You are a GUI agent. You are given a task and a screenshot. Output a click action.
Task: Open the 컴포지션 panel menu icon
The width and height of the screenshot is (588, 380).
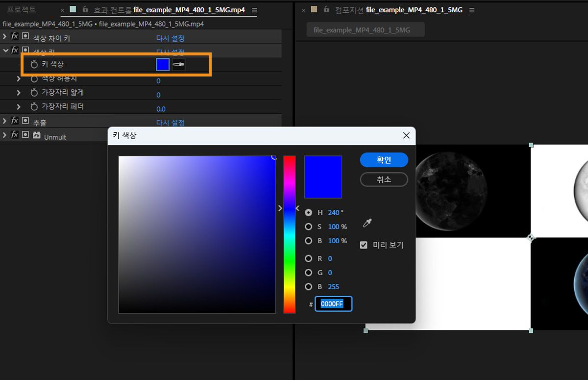click(x=472, y=10)
